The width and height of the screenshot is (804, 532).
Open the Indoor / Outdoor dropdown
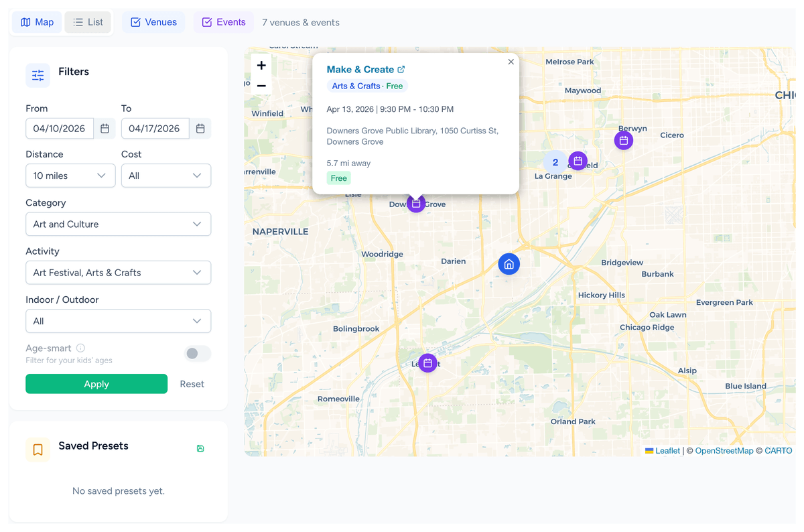click(118, 321)
